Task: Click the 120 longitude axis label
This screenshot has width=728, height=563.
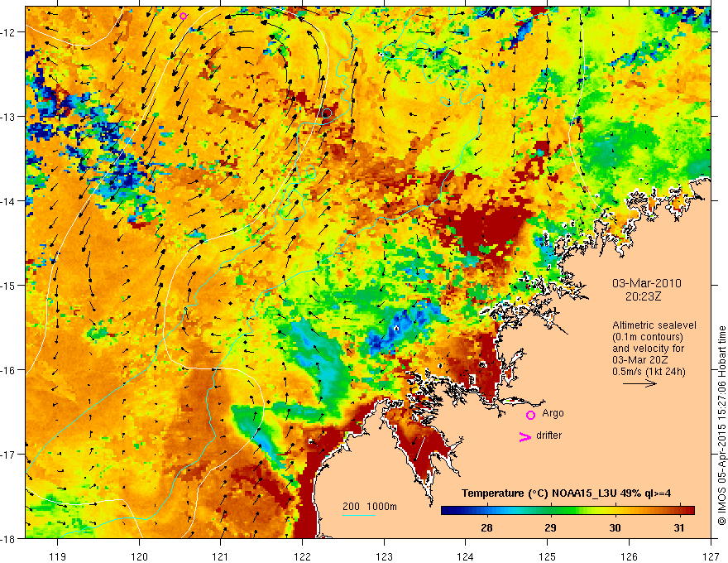Action: (139, 556)
